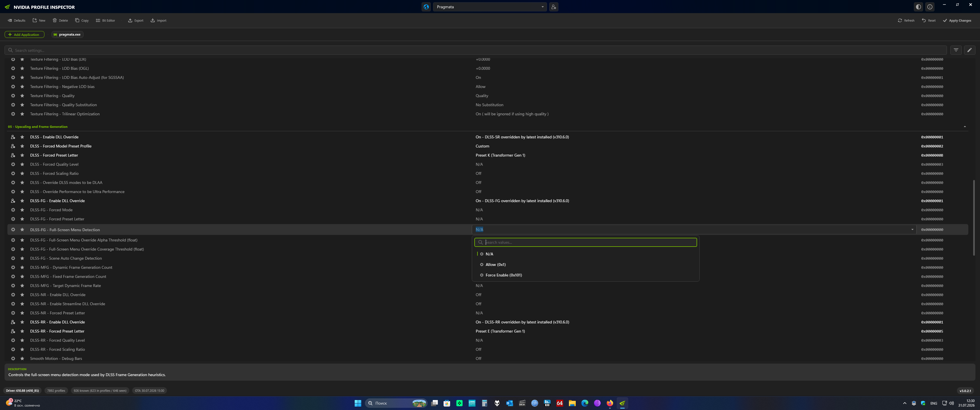Image resolution: width=980 pixels, height=410 pixels.
Task: Select Allow (0x1) in the values list
Action: (x=585, y=265)
